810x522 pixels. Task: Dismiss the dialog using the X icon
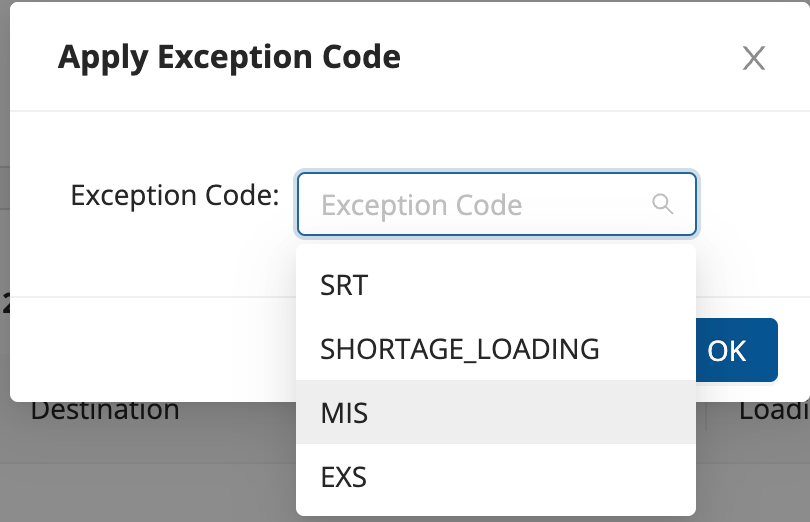(754, 58)
